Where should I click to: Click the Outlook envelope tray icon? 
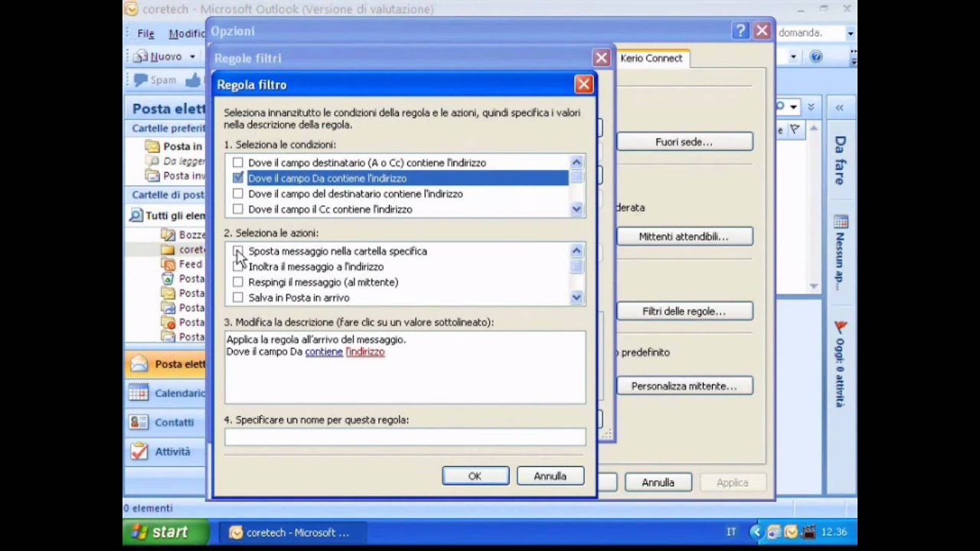[x=790, y=533]
